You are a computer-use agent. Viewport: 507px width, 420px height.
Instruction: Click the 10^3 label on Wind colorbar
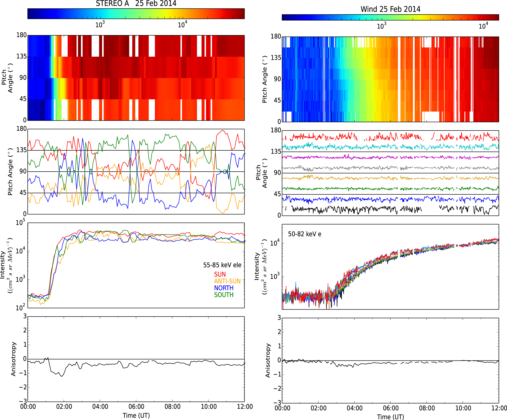pyautogui.click(x=382, y=26)
